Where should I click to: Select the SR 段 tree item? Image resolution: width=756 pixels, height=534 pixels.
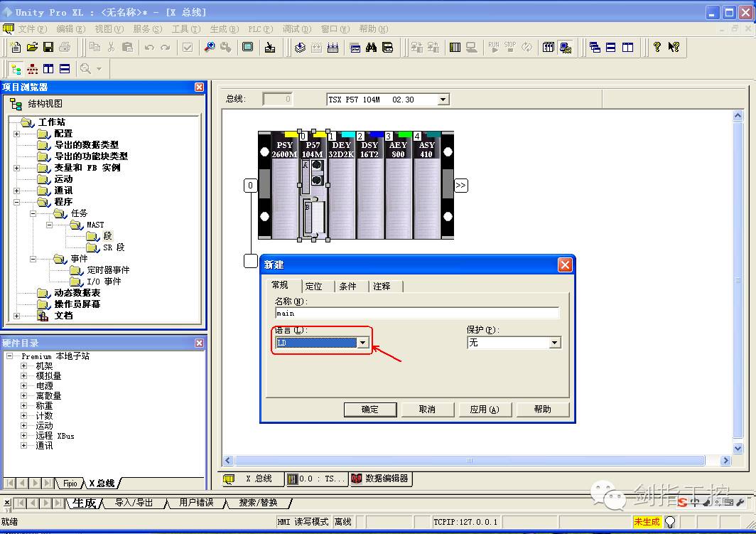pyautogui.click(x=114, y=247)
